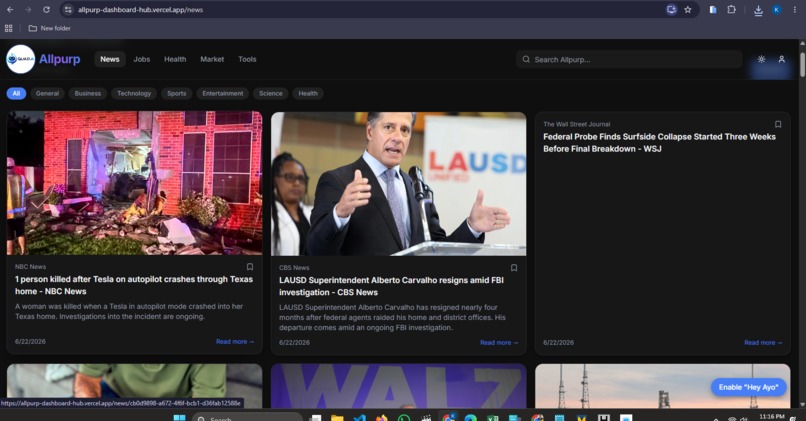This screenshot has width=806, height=421.
Task: Go back using the browser back arrow
Action: (10, 10)
